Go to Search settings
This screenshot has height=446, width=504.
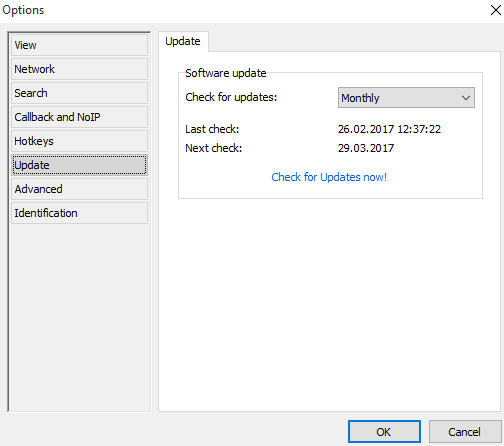79,93
